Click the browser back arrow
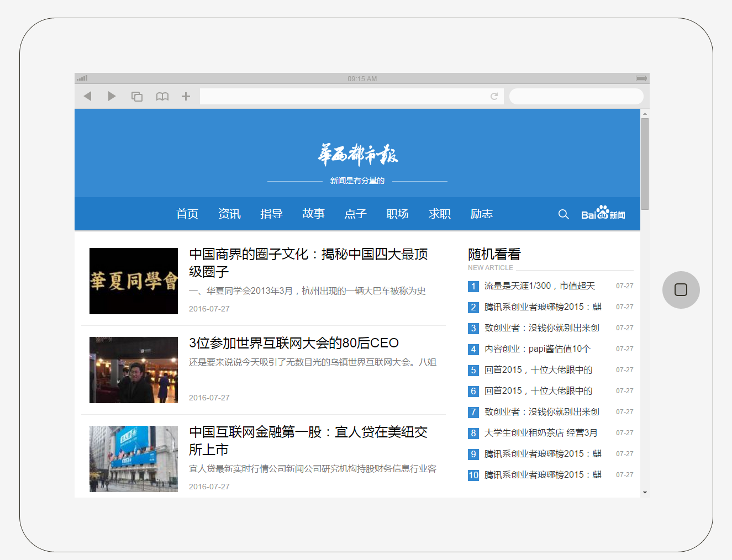This screenshot has height=560, width=732. [x=87, y=96]
